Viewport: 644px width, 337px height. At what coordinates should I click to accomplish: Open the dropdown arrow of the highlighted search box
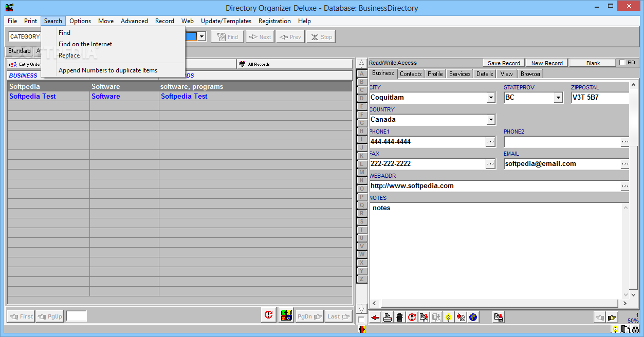202,36
